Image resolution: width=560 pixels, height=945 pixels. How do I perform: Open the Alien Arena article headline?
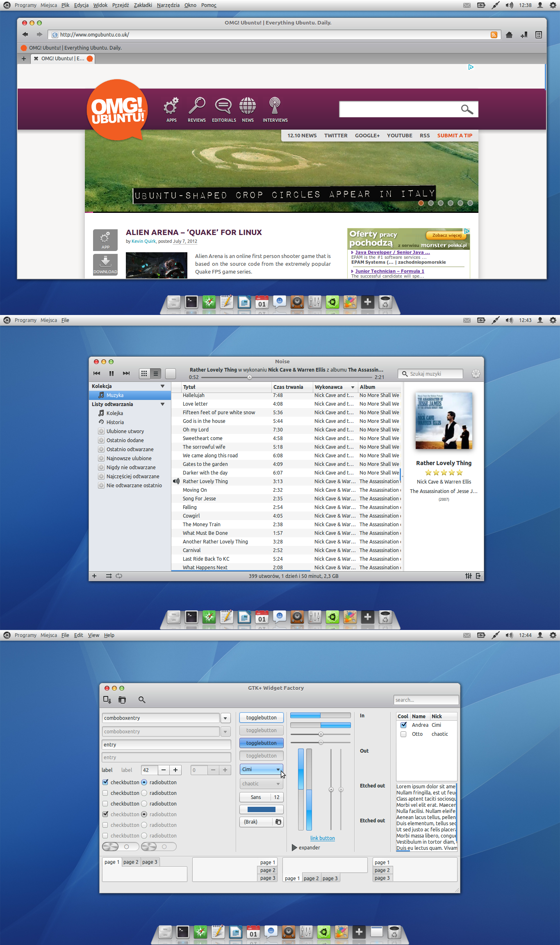click(193, 232)
